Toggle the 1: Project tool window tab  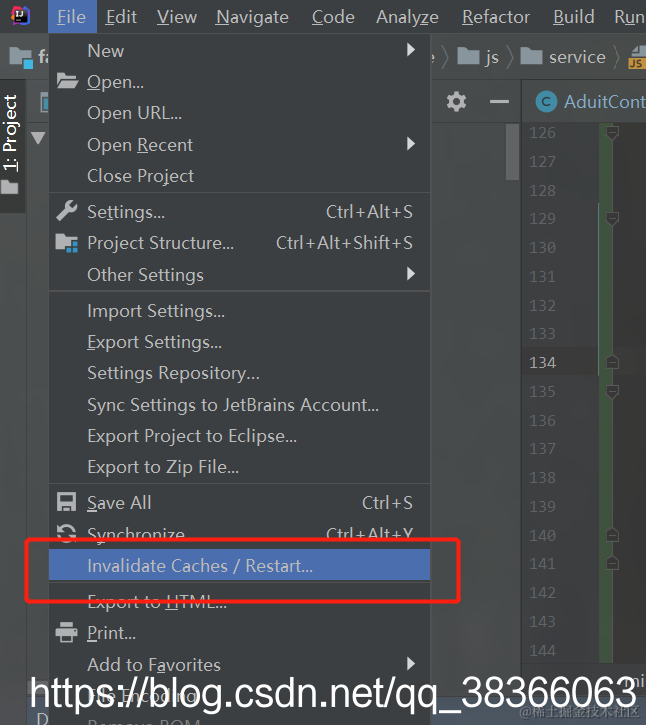pos(12,145)
